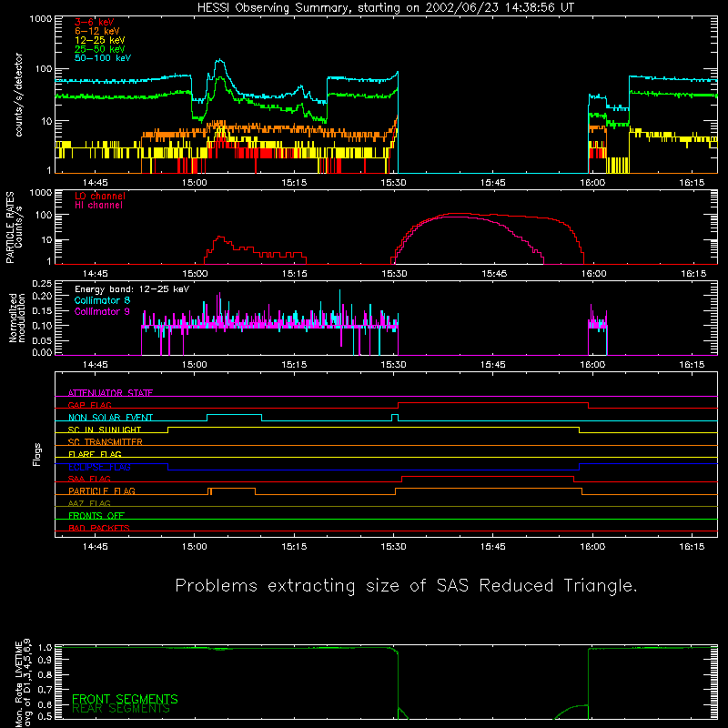Click the counts/s/detector axis label
The height and width of the screenshot is (728, 728).
click(x=18, y=95)
